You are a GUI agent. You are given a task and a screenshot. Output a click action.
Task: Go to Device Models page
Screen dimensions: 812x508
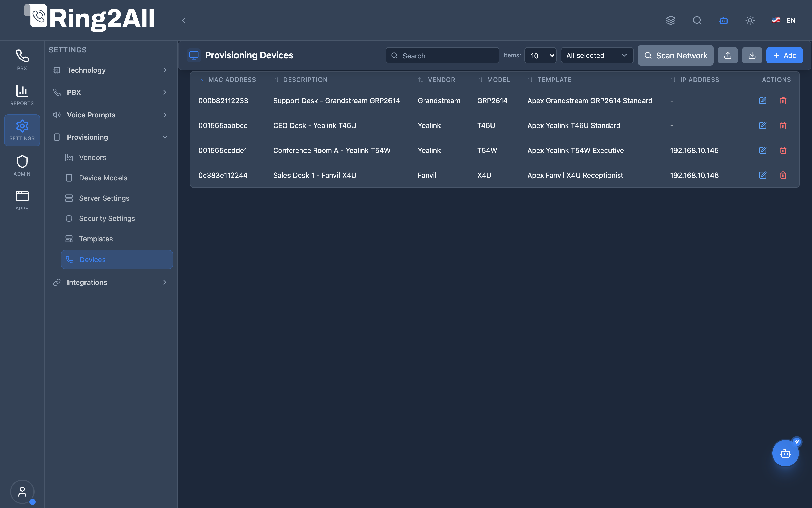tap(117, 178)
